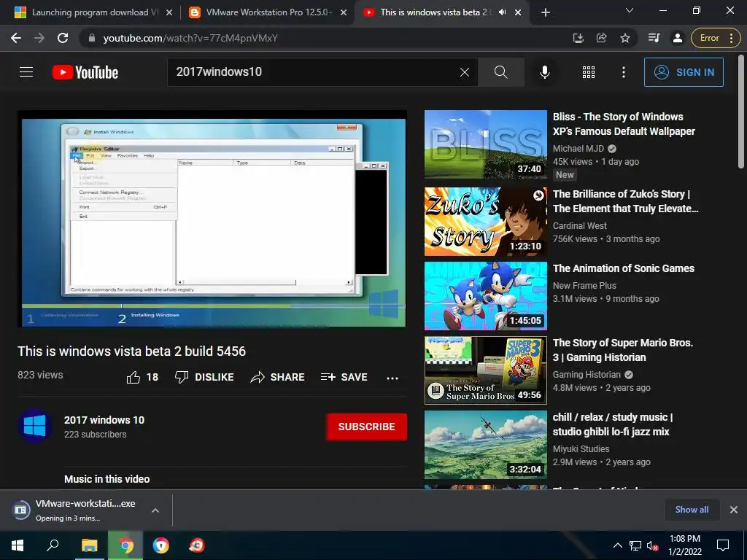Open the 2017 windows 10 channel name
The width and height of the screenshot is (747, 560).
tap(104, 420)
